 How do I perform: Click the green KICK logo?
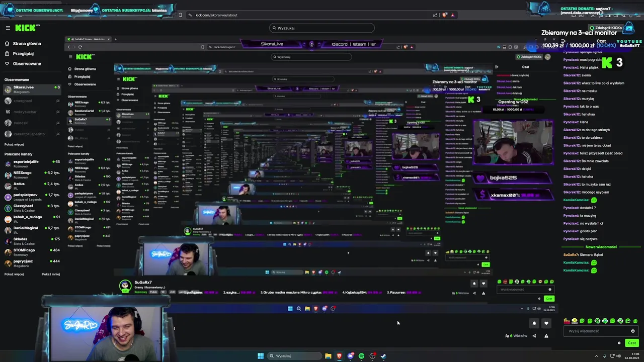[26, 28]
